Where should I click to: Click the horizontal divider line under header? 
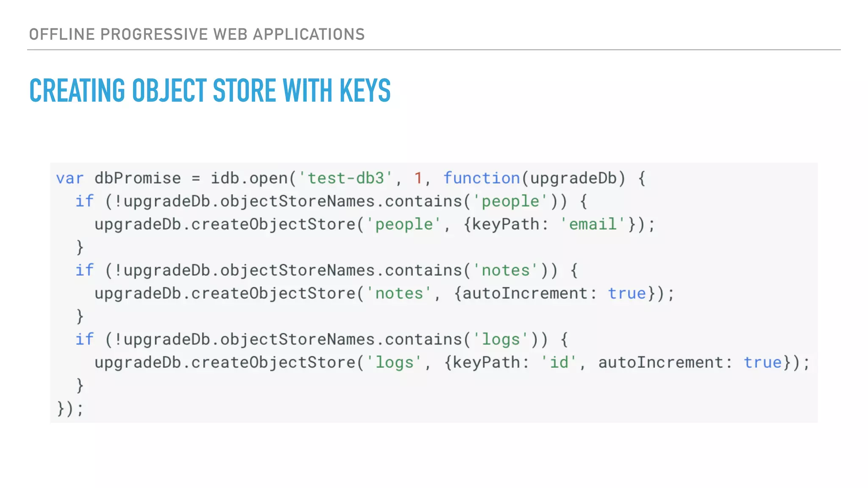click(433, 50)
